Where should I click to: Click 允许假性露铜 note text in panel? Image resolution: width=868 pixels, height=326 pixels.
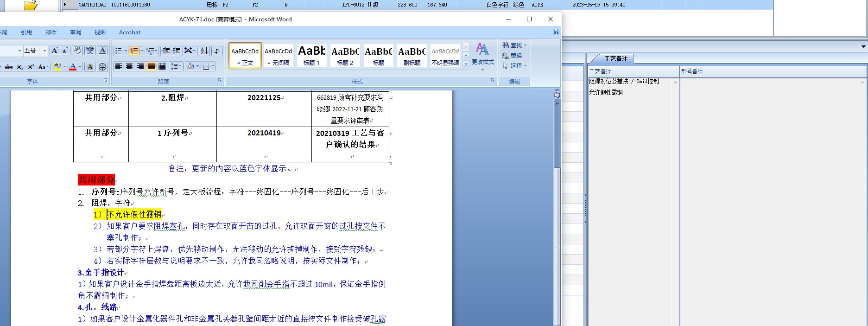coord(606,92)
